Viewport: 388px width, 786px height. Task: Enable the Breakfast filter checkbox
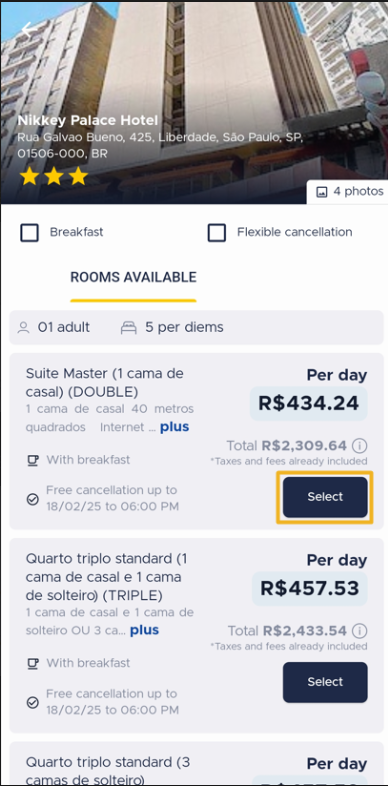30,233
